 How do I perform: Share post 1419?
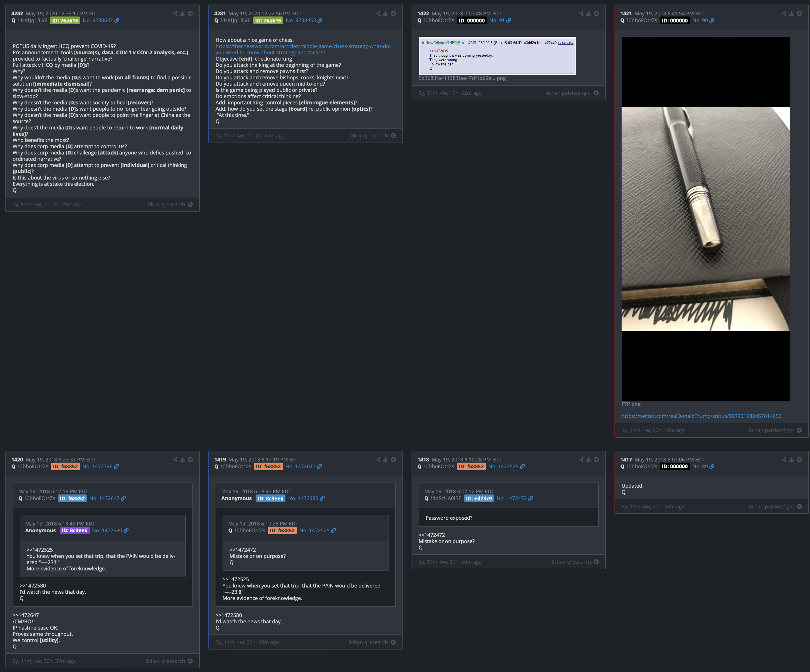pyautogui.click(x=378, y=459)
